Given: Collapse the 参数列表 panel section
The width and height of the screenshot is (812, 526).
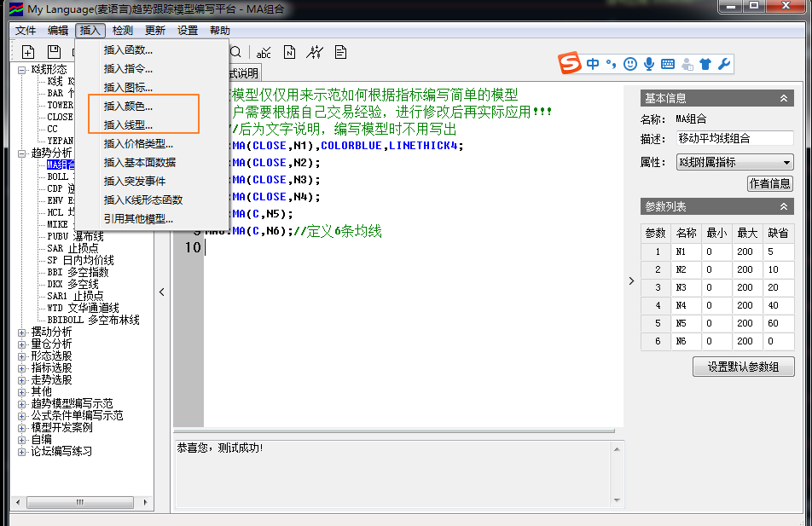Looking at the screenshot, I should (x=784, y=207).
